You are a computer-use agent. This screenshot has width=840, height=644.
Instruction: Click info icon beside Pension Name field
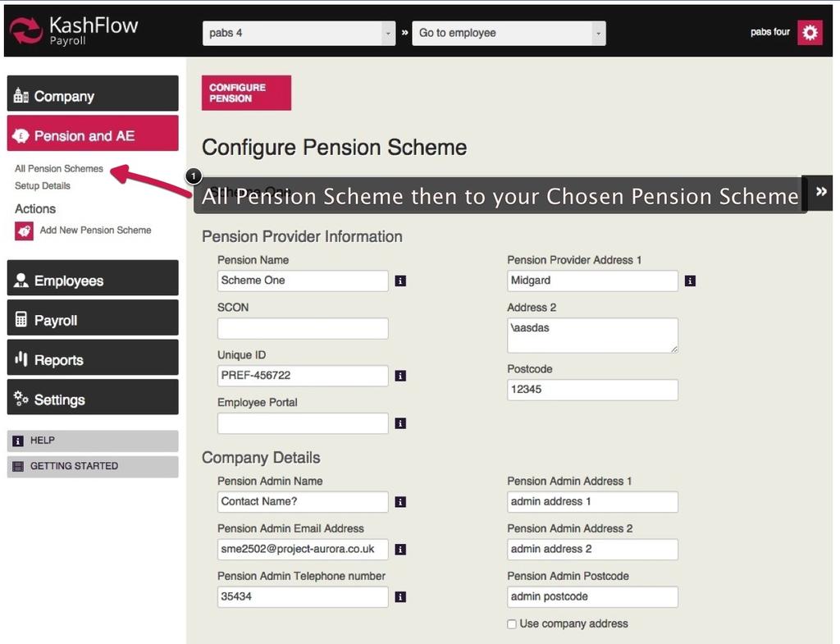click(400, 281)
